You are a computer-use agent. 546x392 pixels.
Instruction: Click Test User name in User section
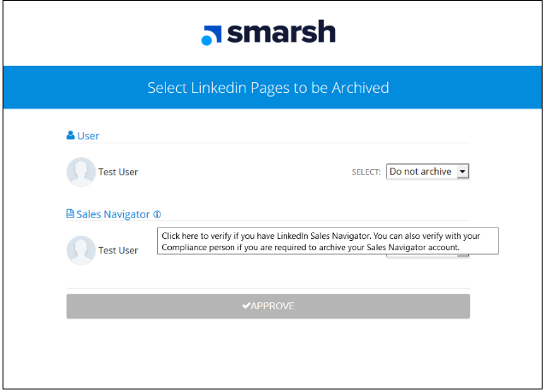(x=118, y=172)
